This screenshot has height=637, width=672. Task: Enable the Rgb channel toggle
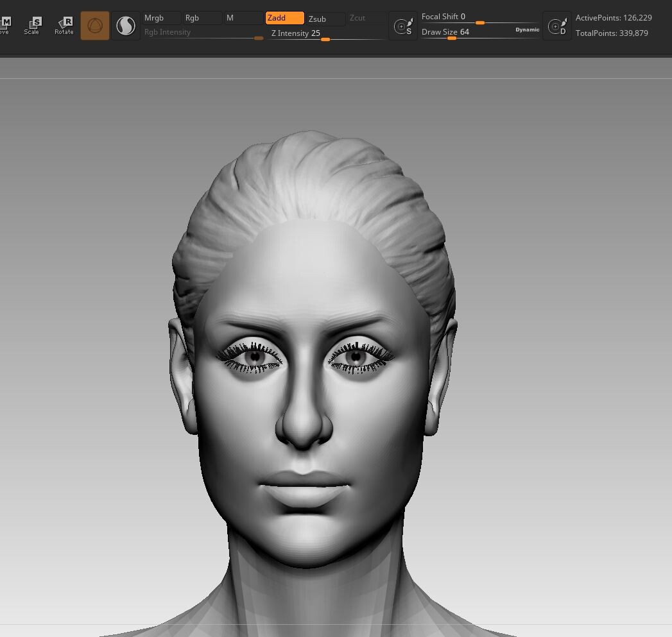202,18
